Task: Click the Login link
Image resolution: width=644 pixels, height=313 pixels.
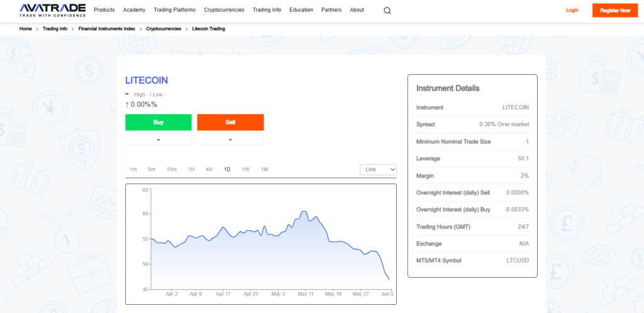Action: pyautogui.click(x=572, y=10)
